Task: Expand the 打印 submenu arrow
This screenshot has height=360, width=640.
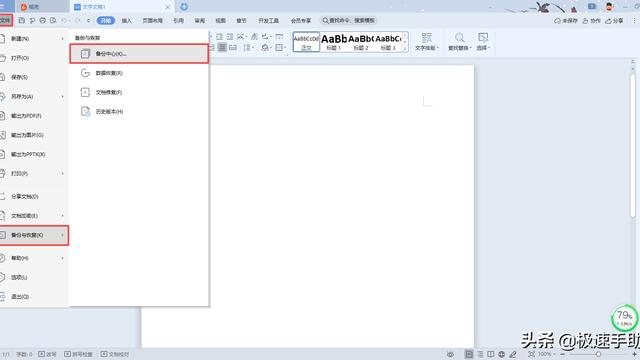Action: point(62,173)
